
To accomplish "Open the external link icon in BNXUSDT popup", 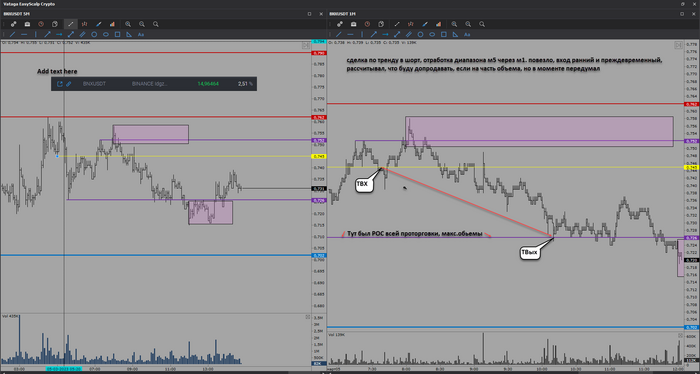I will pyautogui.click(x=60, y=83).
